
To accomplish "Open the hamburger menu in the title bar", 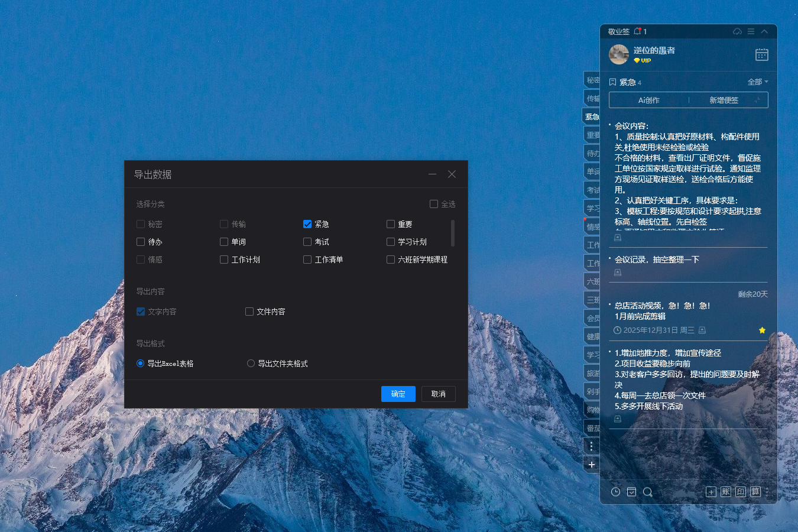I will point(751,31).
